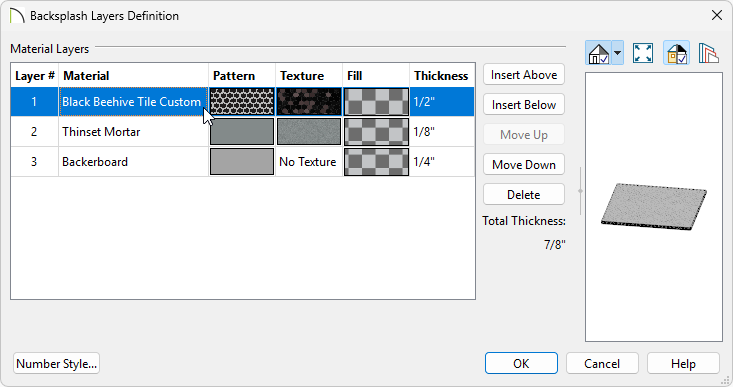
Task: Select the Thinset Mortar material cell
Action: pos(133,132)
